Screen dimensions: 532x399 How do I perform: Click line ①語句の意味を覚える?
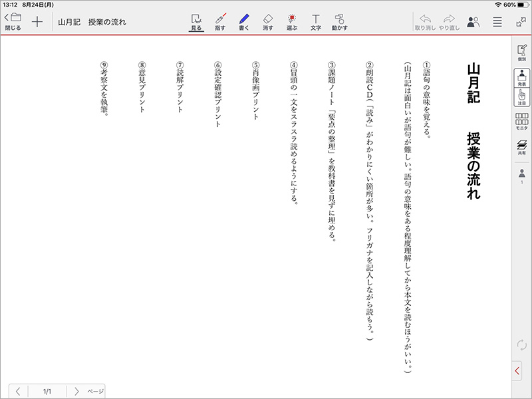pos(426,100)
